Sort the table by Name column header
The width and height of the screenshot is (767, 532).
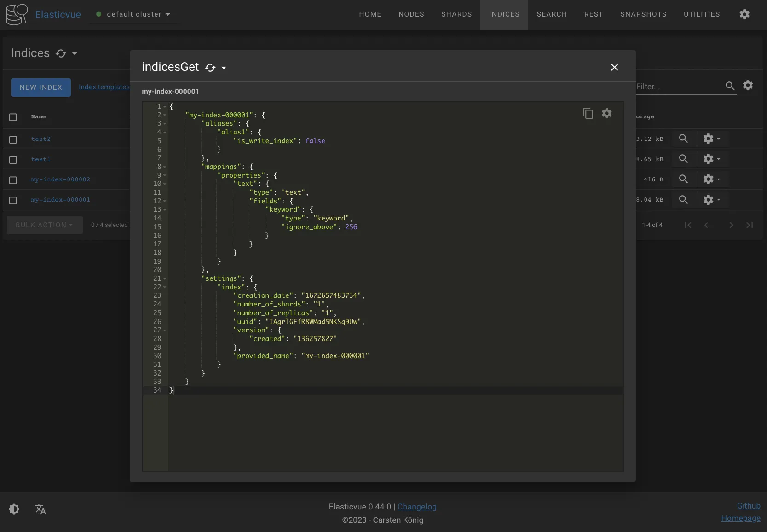[38, 117]
